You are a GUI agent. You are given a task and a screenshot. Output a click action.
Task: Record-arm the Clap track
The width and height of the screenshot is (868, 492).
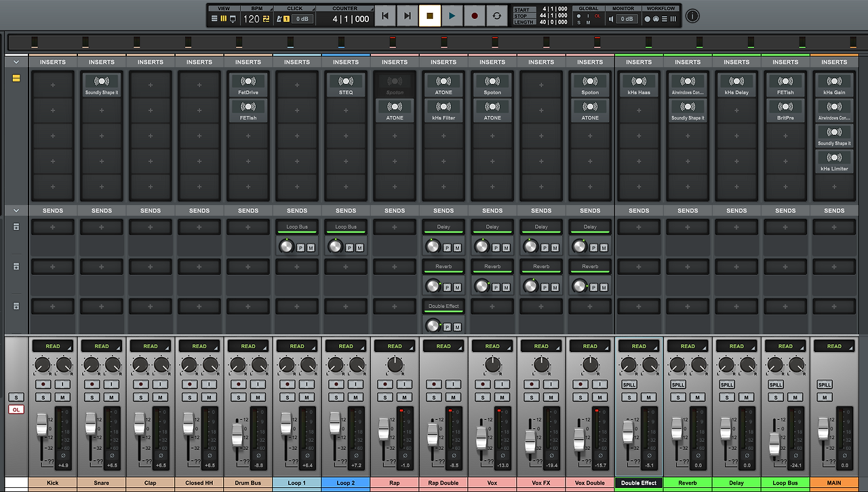[x=141, y=384]
